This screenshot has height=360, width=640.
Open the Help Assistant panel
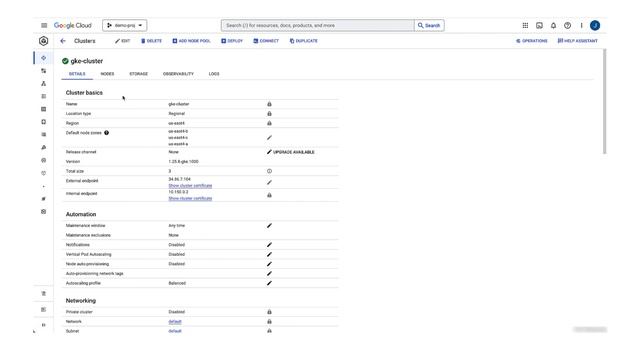(x=578, y=41)
